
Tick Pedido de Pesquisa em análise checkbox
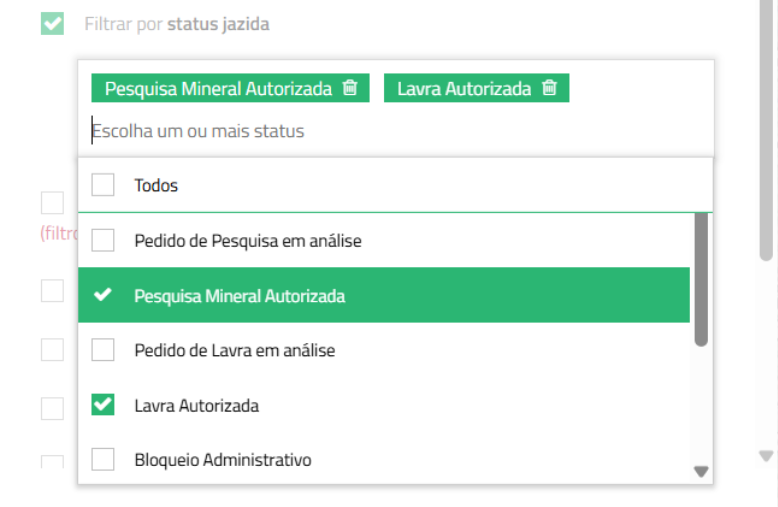tap(103, 240)
